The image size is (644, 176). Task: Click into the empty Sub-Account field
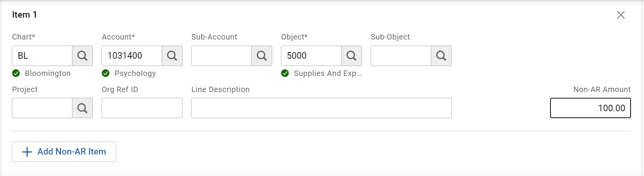[222, 56]
